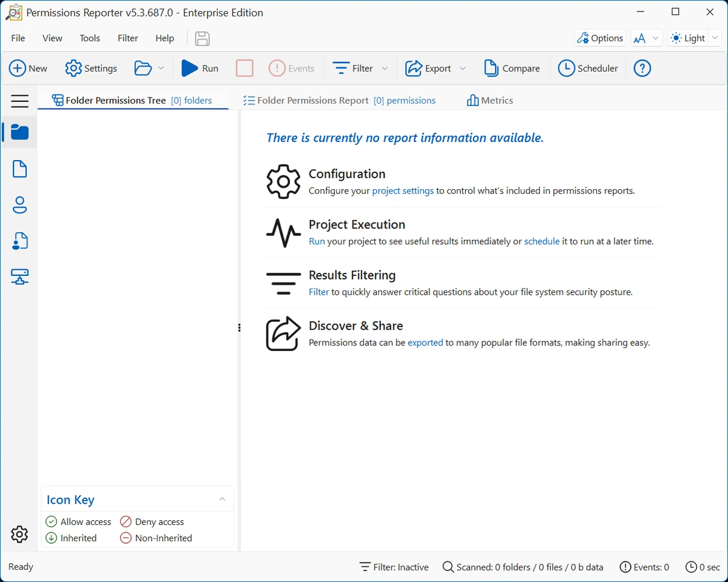The width and height of the screenshot is (728, 582).
Task: Select the file owner sidebar icon
Action: point(19,241)
